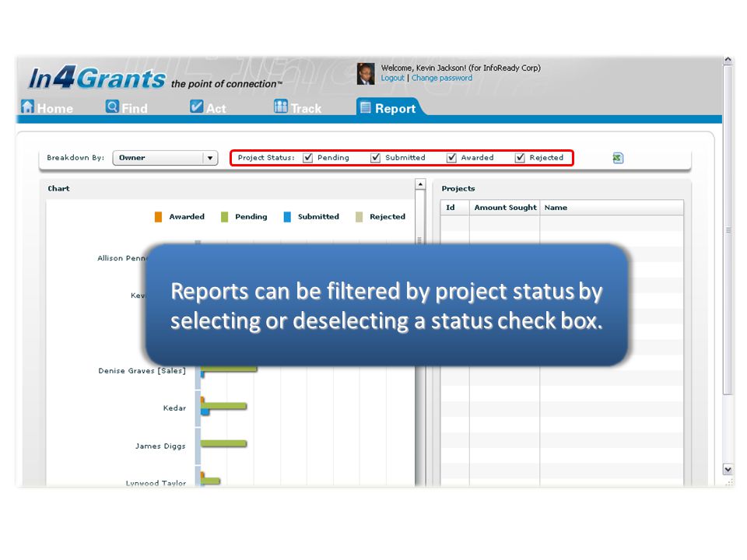747x560 pixels.
Task: Click the Act tab checkmark icon
Action: pyautogui.click(x=196, y=107)
